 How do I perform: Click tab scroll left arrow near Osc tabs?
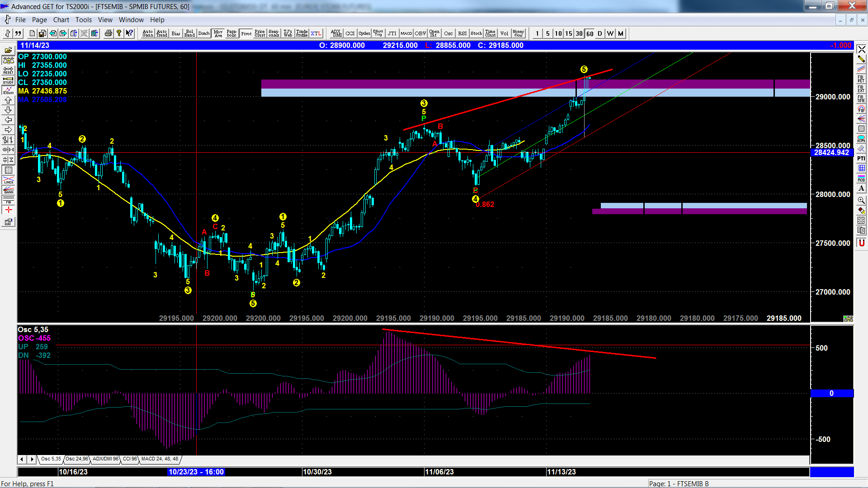(x=22, y=460)
